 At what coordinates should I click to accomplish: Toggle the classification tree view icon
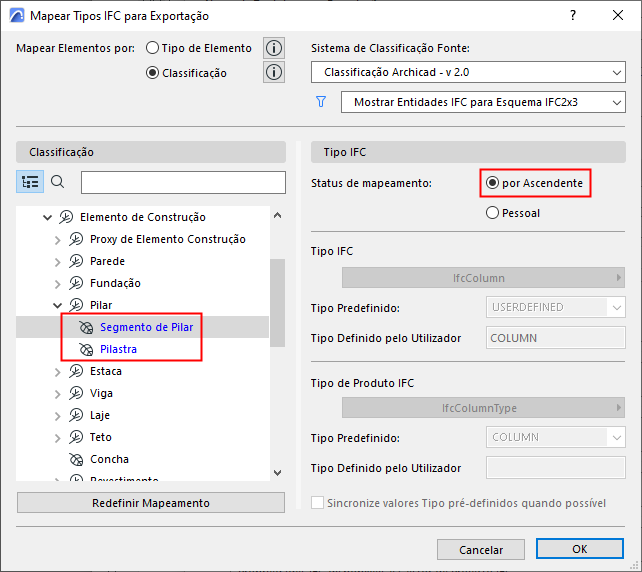30,182
